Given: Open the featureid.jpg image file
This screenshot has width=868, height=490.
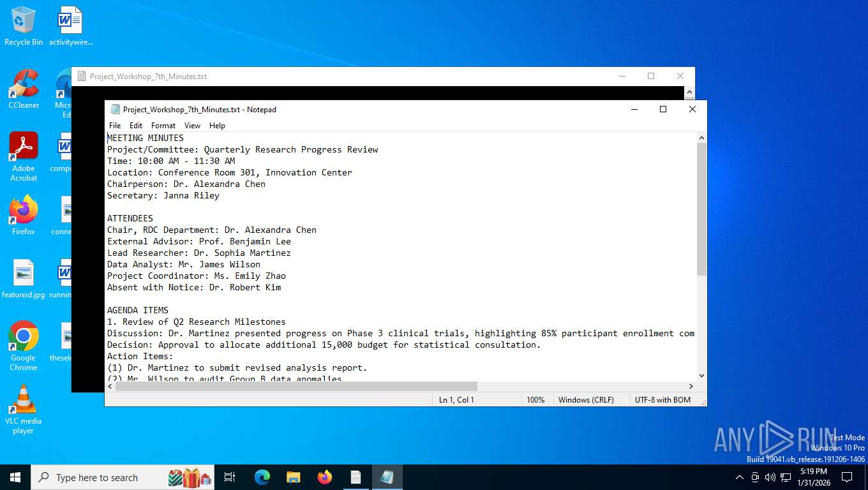Looking at the screenshot, I should coord(24,279).
